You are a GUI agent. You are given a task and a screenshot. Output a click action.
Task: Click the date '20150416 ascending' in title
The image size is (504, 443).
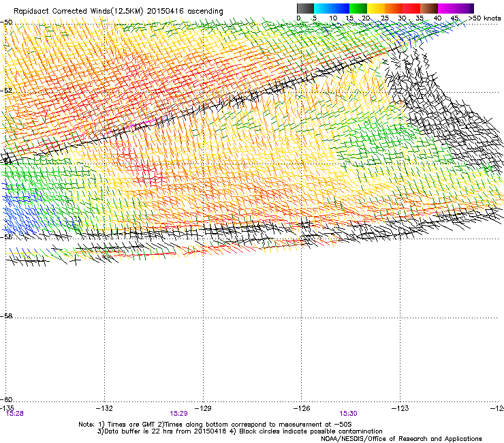[x=185, y=12]
